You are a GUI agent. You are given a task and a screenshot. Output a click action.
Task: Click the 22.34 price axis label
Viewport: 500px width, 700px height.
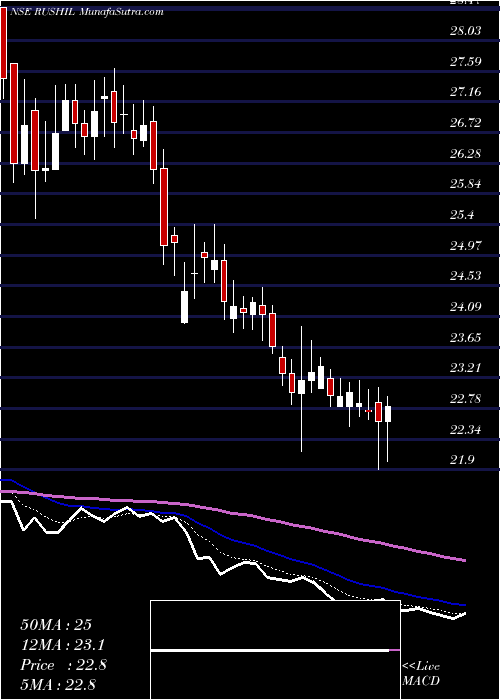click(465, 430)
